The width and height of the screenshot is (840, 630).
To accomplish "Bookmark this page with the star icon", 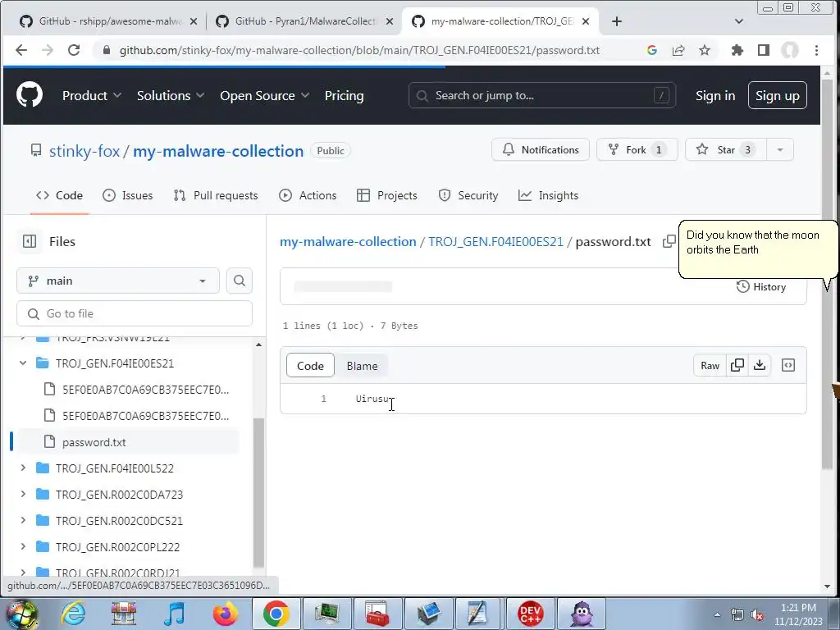I will 705,50.
